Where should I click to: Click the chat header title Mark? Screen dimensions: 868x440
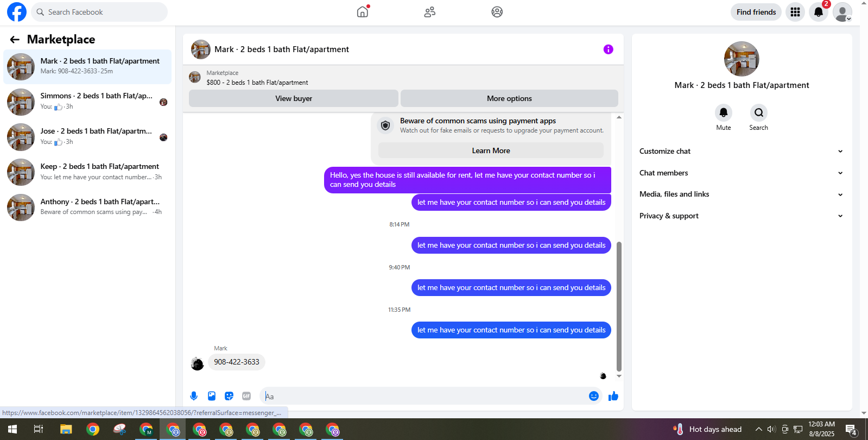(x=282, y=49)
